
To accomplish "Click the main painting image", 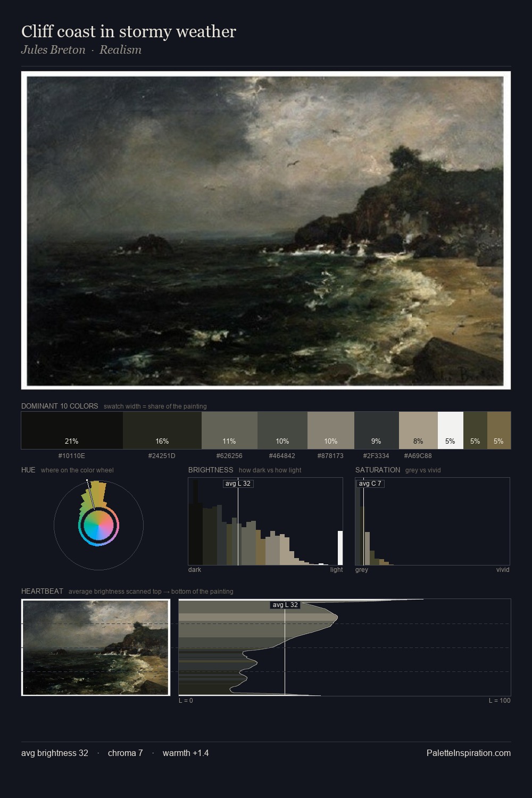I will (x=266, y=230).
